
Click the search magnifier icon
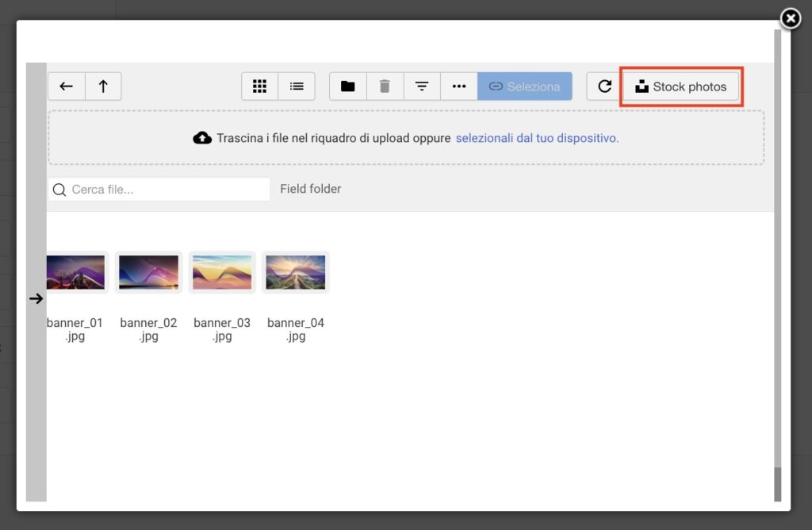pos(59,190)
